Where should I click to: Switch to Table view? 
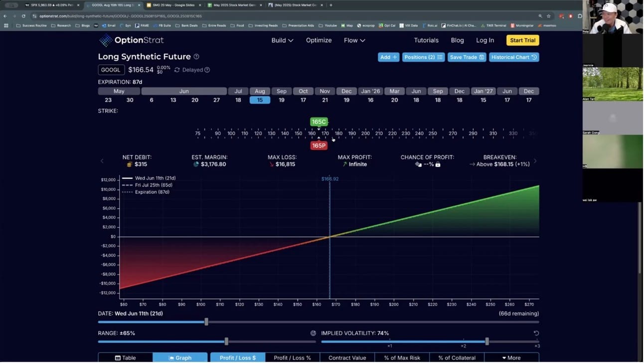click(125, 358)
